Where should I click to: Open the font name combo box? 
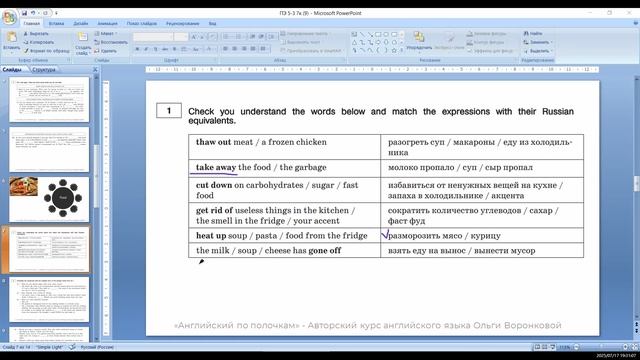pyautogui.click(x=153, y=37)
